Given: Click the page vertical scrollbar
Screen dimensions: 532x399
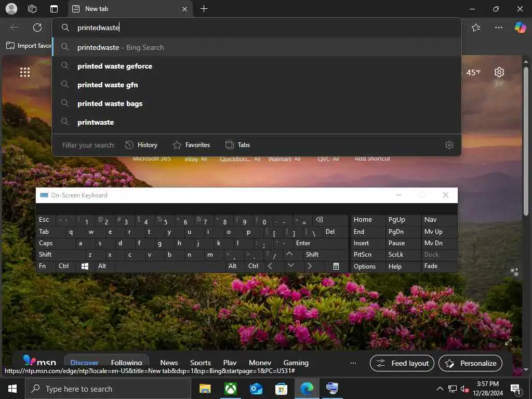Looking at the screenshot, I should (x=526, y=141).
